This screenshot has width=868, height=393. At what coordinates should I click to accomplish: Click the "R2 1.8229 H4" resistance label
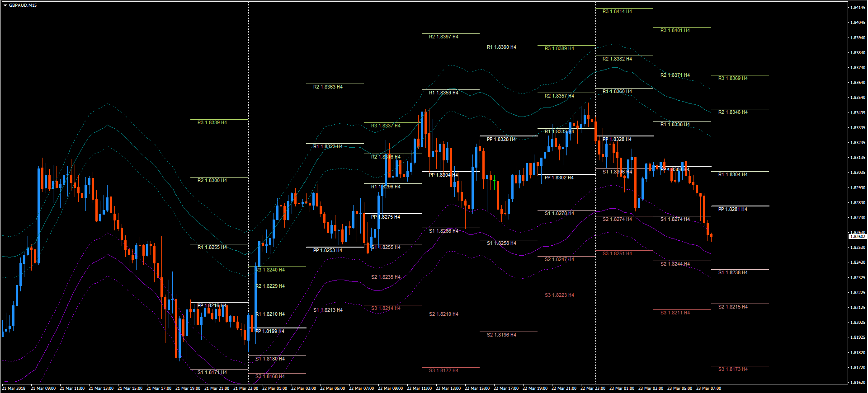click(270, 286)
